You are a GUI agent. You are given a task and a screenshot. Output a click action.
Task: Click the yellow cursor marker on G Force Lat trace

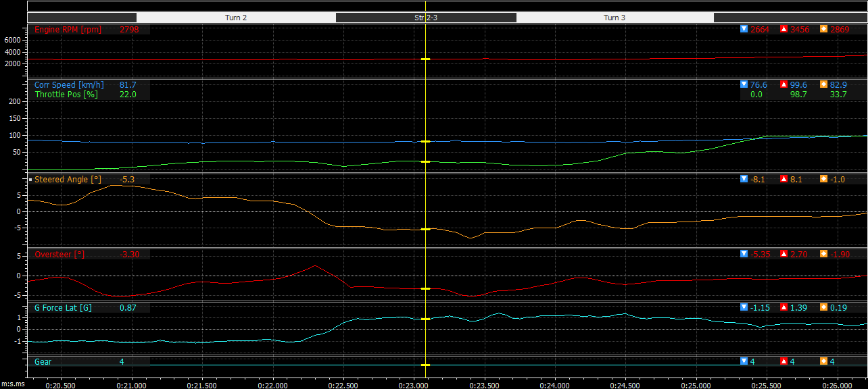coord(425,319)
